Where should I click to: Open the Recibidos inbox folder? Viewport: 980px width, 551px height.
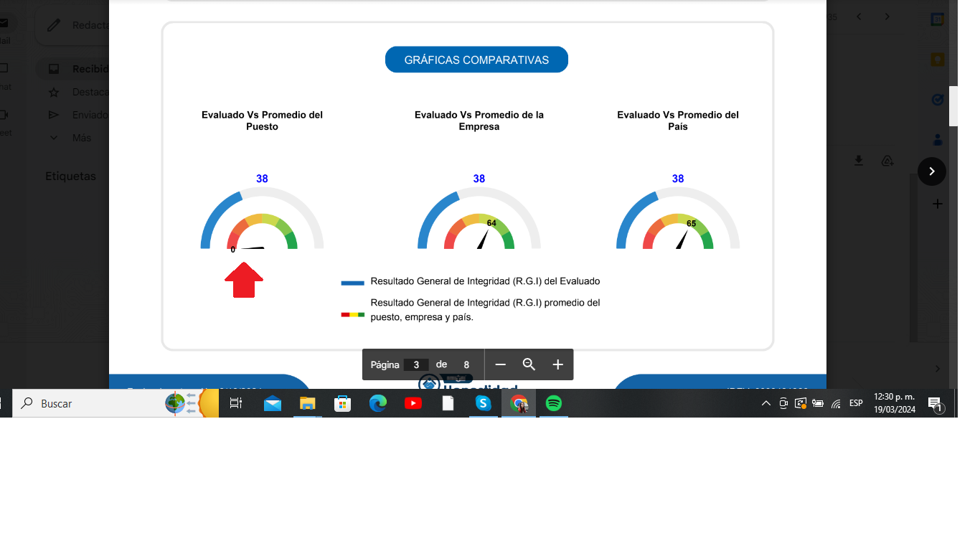[90, 69]
